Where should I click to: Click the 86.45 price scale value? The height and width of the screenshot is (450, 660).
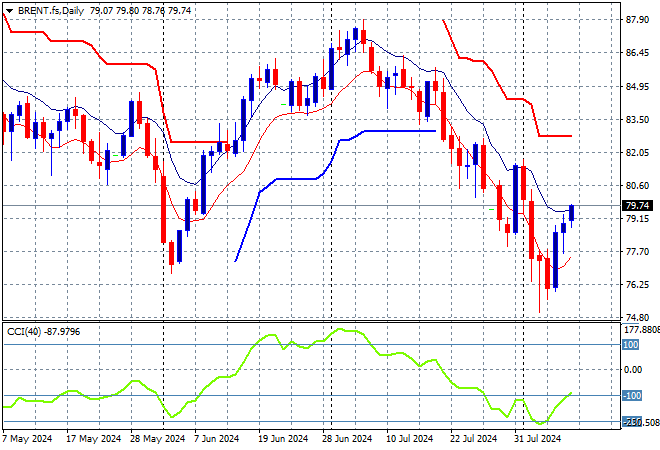click(x=637, y=53)
